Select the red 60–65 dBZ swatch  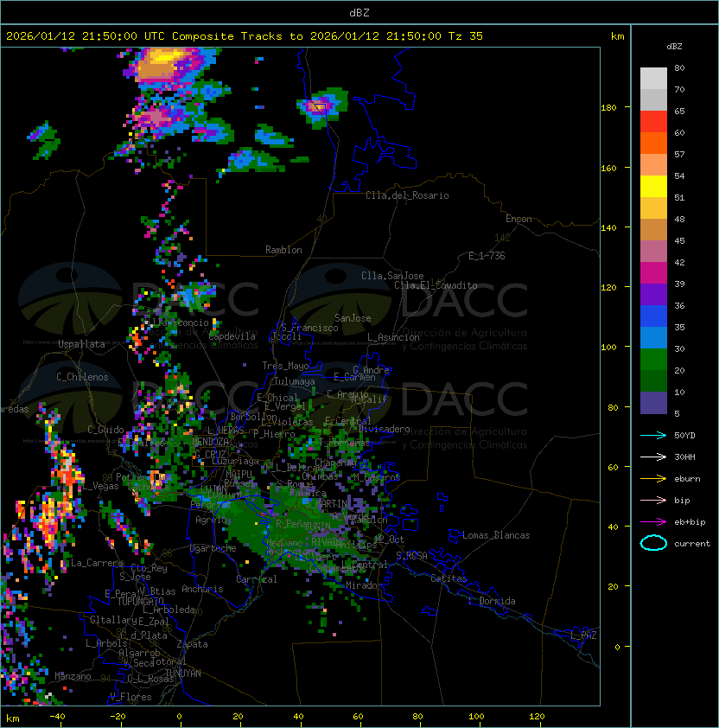pos(653,122)
